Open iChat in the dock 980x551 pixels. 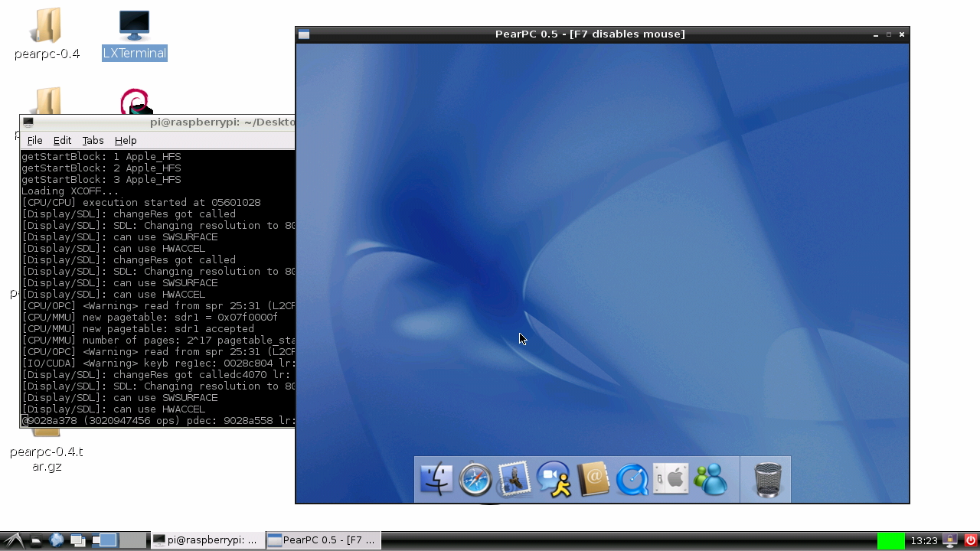(x=554, y=480)
